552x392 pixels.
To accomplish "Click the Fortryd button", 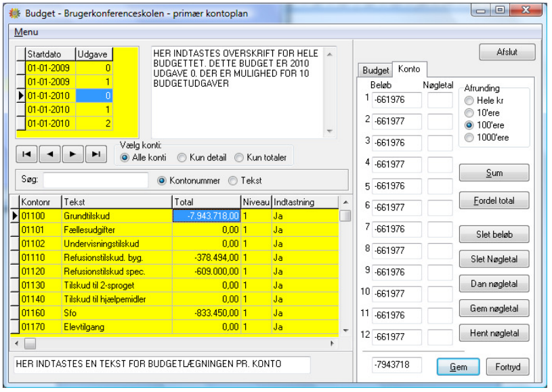I will click(x=508, y=367).
